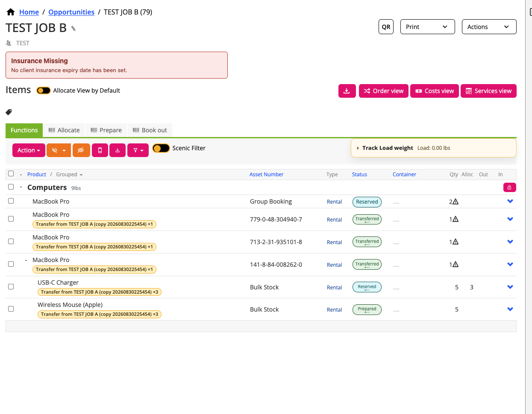Click the orange muted icon dropdown button
Viewport: 532px width, 414px height.
click(x=59, y=150)
